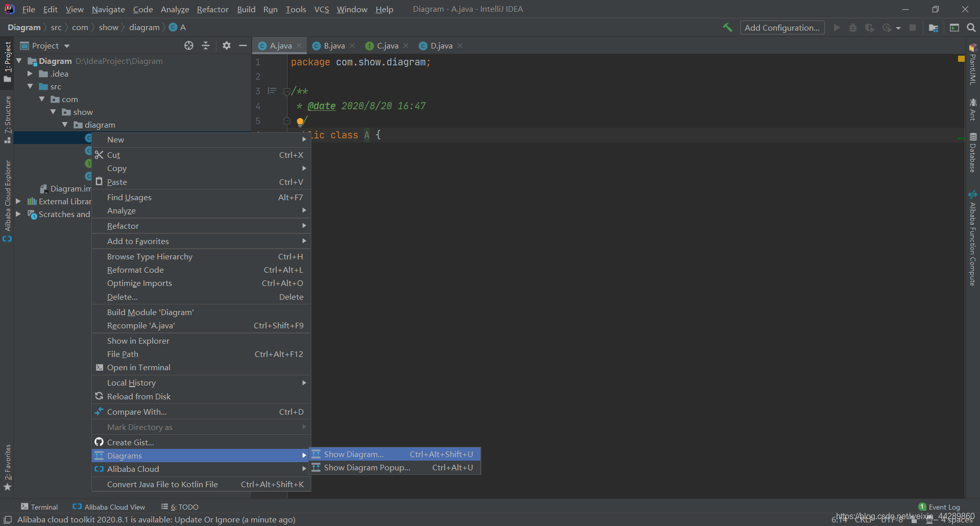The image size is (980, 526).
Task: Choose Convert Java File to Kotlin File
Action: click(201, 484)
